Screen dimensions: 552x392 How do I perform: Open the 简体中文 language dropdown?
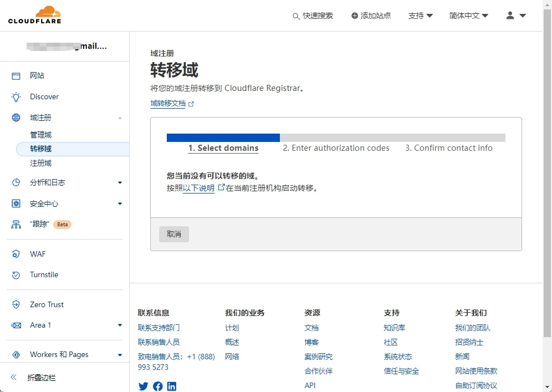(468, 16)
